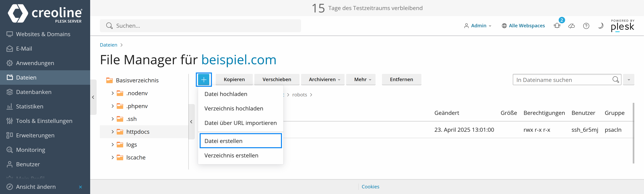The width and height of the screenshot is (644, 194).
Task: Click the rwx r-x r-x permissions cell
Action: (537, 130)
